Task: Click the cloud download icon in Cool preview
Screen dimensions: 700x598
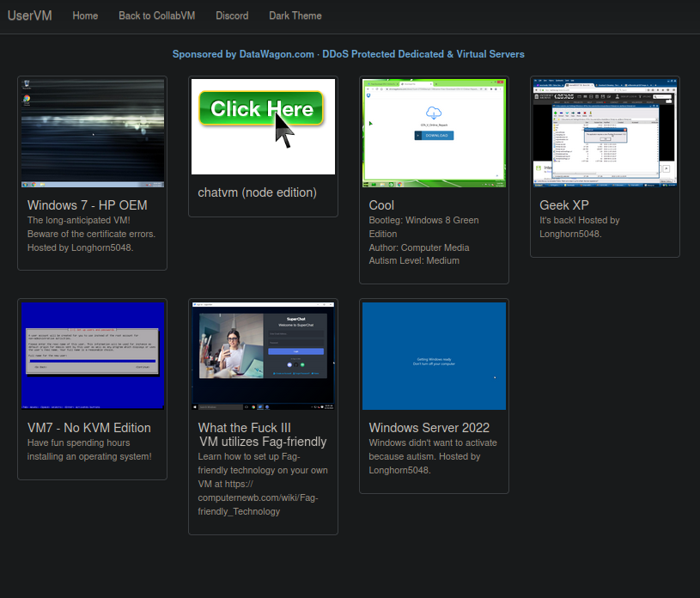Action: click(433, 113)
